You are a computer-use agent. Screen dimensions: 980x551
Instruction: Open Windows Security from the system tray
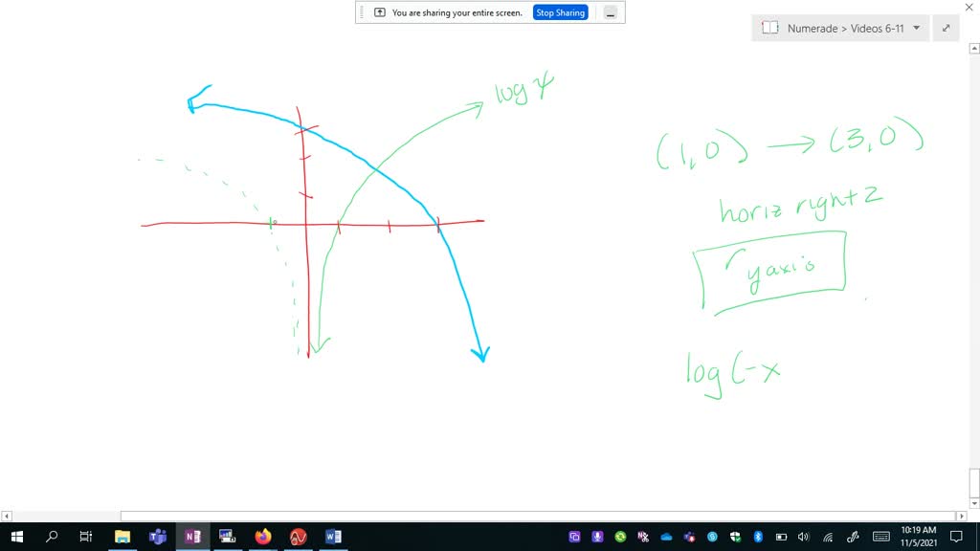pos(736,537)
